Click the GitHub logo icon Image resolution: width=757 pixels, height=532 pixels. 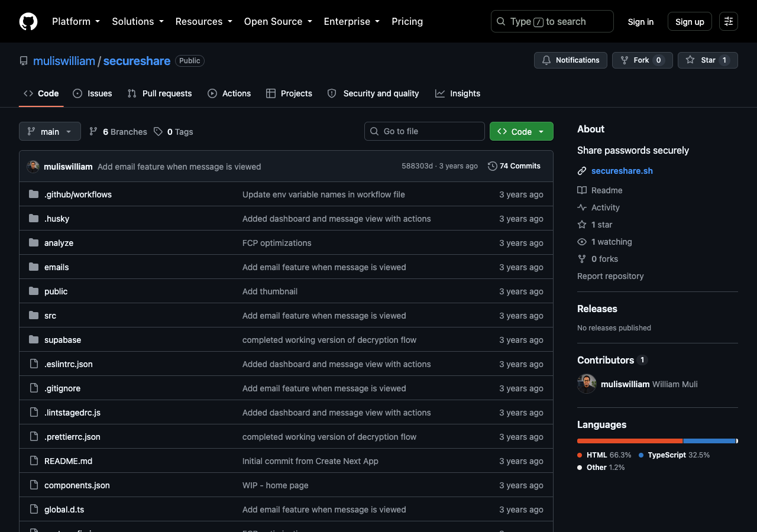tap(28, 21)
